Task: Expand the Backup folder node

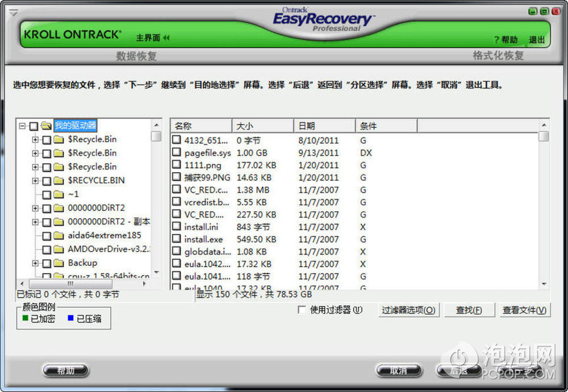Action: click(x=35, y=263)
